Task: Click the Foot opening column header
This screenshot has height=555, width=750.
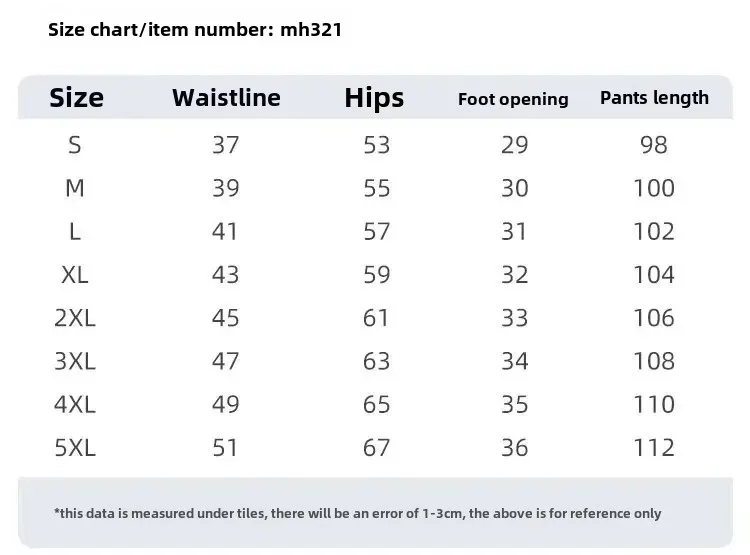Action: tap(513, 99)
